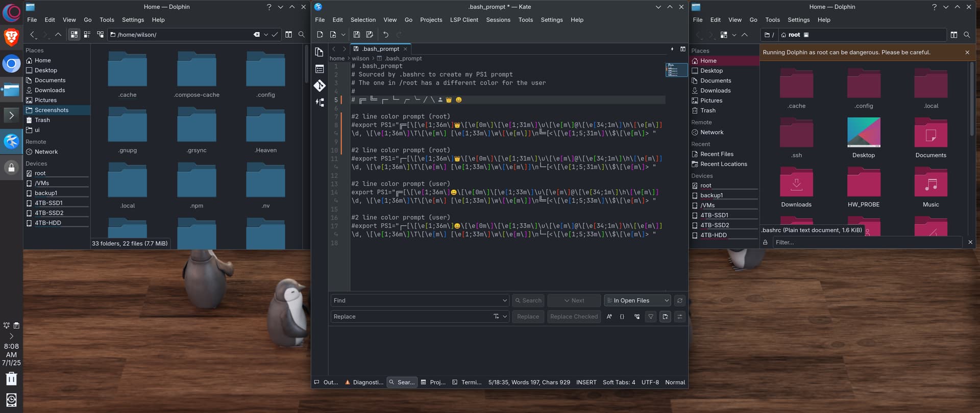Screen dimensions: 980x413
Task: Open Kate's Documents sidebar panel
Action: click(320, 52)
